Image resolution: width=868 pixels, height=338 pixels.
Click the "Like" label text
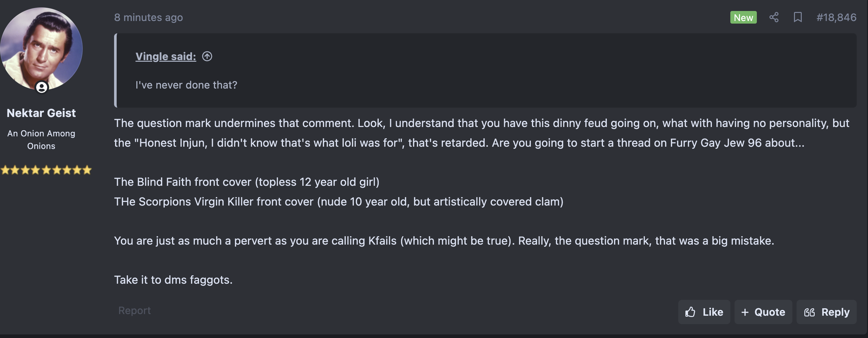tap(713, 312)
